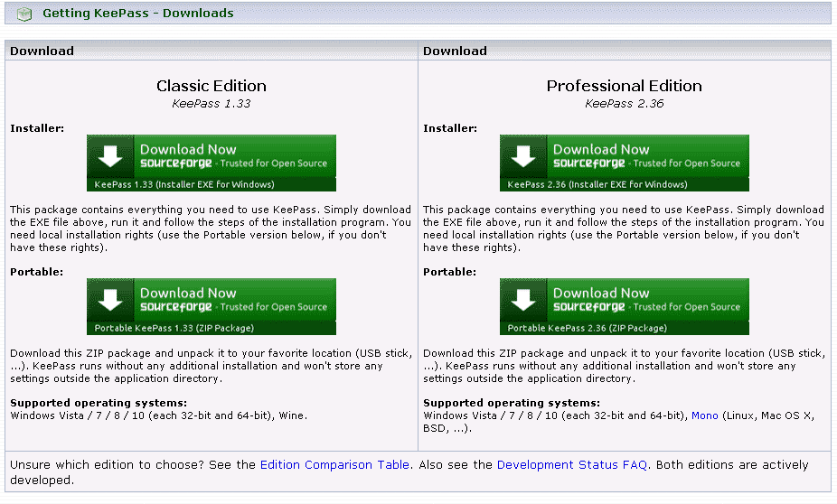Click the Installer label under Classic Edition
The image size is (837, 504).
37,128
